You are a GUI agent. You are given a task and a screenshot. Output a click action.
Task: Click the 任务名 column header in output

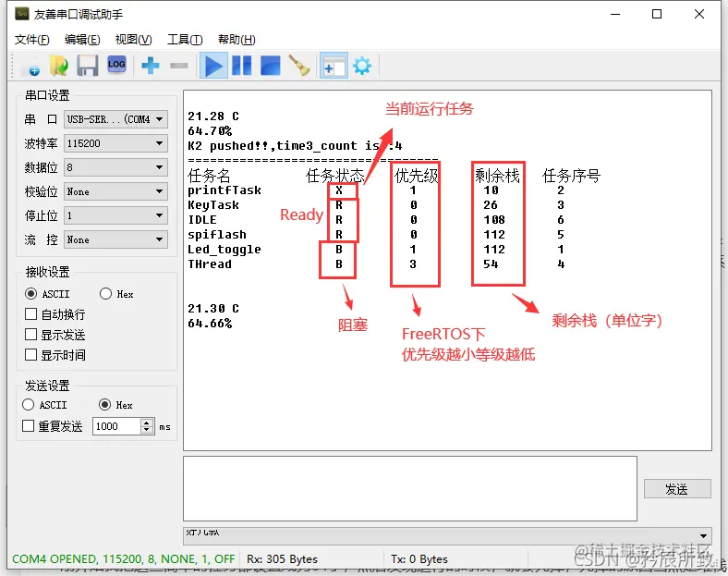[x=209, y=176]
